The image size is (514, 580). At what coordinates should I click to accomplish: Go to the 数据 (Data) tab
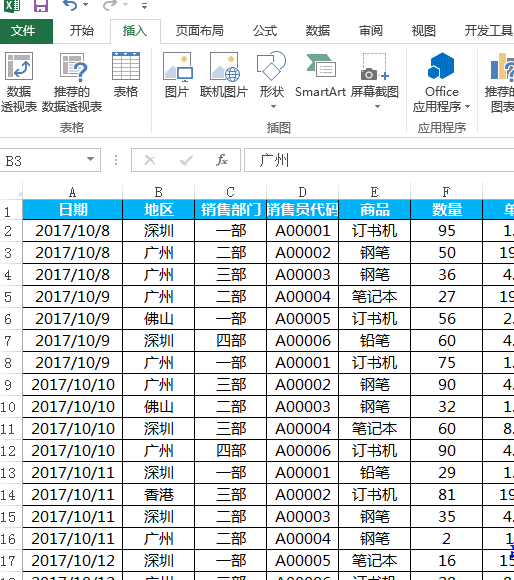[x=318, y=31]
